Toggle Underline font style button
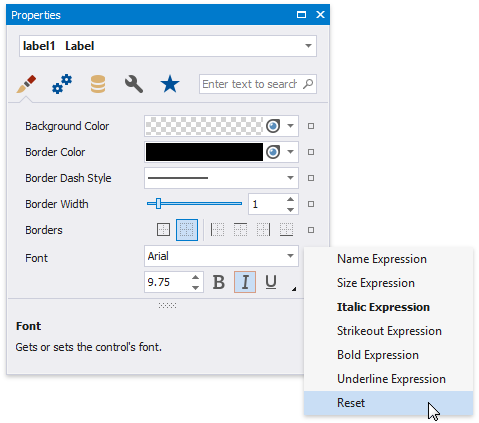This screenshot has width=479, height=423. pyautogui.click(x=271, y=282)
